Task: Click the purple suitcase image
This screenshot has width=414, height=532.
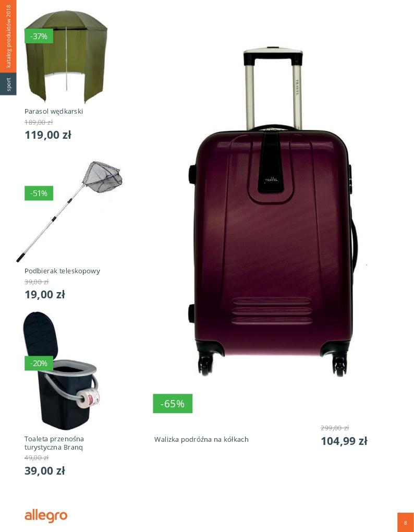Action: tap(273, 212)
